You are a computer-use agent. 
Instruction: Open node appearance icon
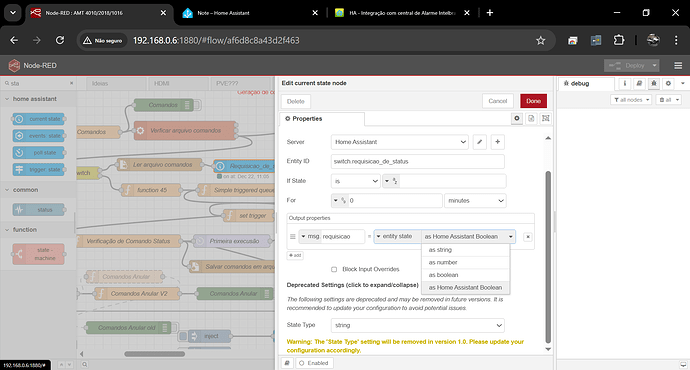click(x=546, y=118)
